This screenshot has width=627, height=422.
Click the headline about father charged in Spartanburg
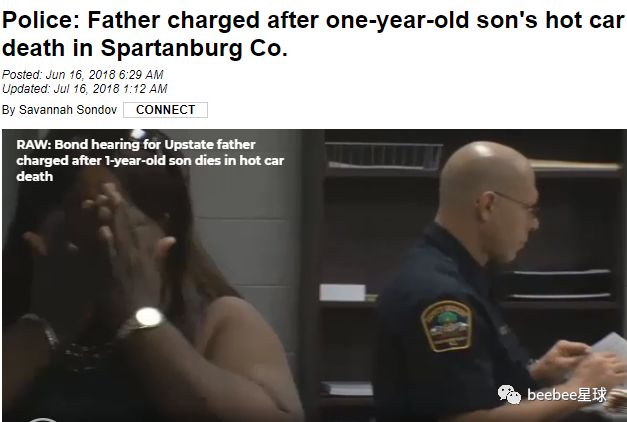click(x=313, y=34)
